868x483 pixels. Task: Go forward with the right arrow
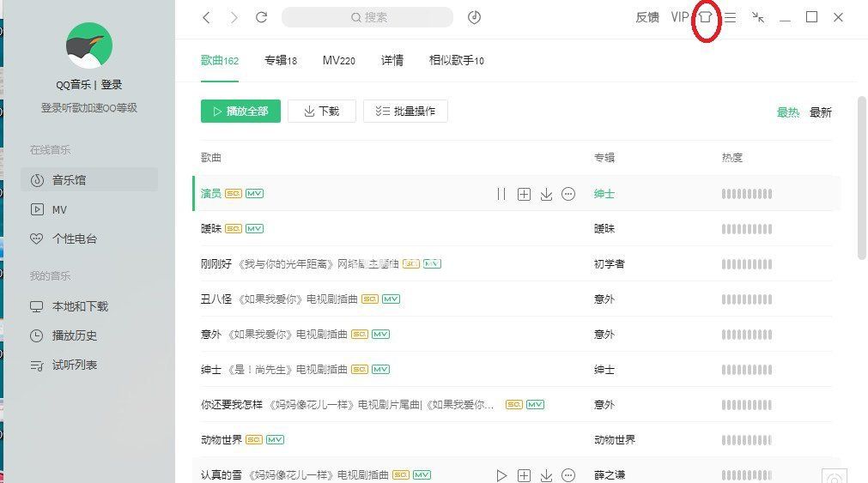[234, 18]
